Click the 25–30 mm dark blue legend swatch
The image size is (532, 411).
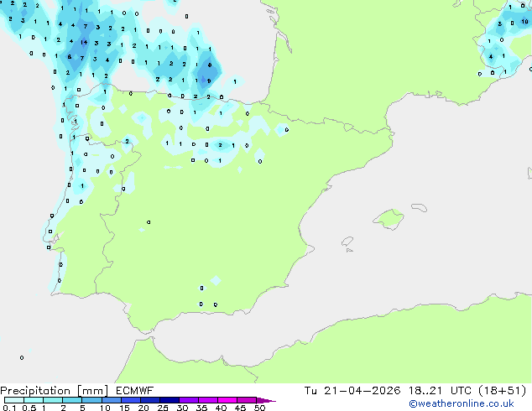coord(170,400)
